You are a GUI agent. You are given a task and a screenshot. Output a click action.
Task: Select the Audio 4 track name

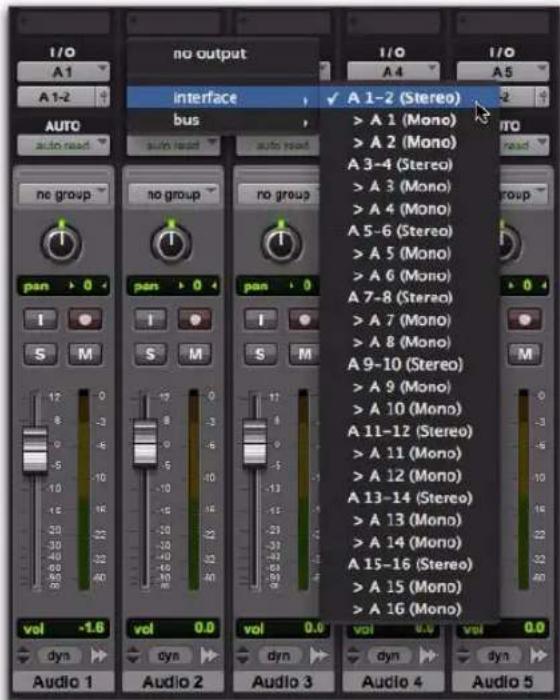tap(392, 682)
